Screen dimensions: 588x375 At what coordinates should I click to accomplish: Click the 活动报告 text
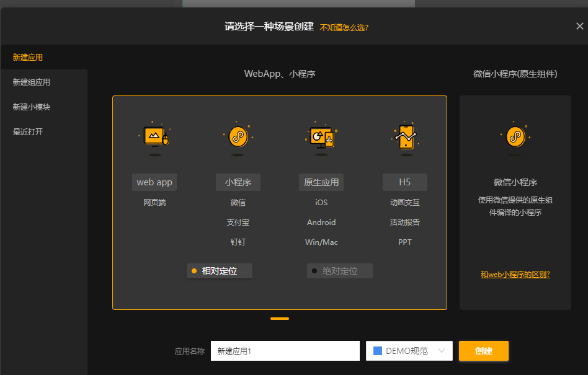(x=405, y=223)
